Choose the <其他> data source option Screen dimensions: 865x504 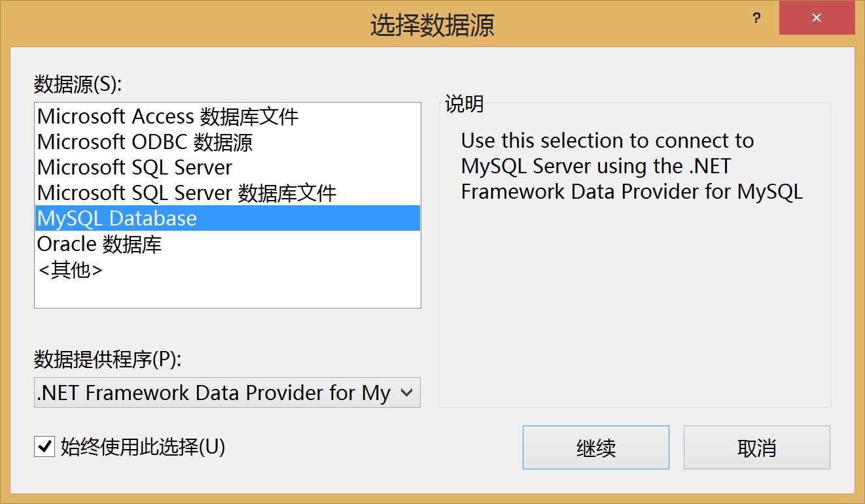point(71,269)
